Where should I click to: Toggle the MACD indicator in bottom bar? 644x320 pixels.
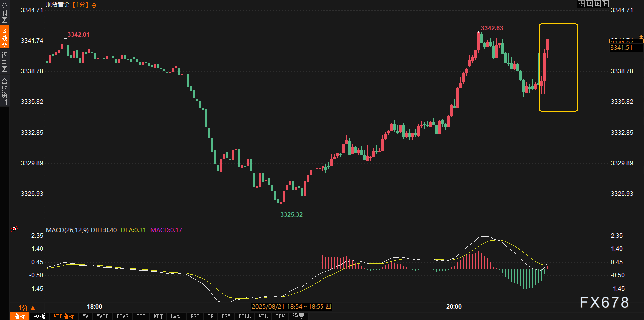pyautogui.click(x=102, y=316)
